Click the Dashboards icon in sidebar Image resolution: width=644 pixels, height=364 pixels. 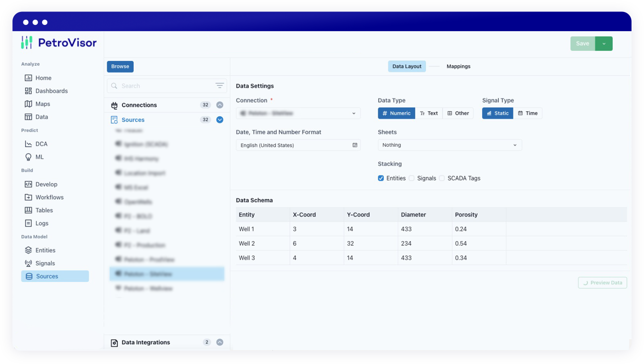tap(28, 91)
